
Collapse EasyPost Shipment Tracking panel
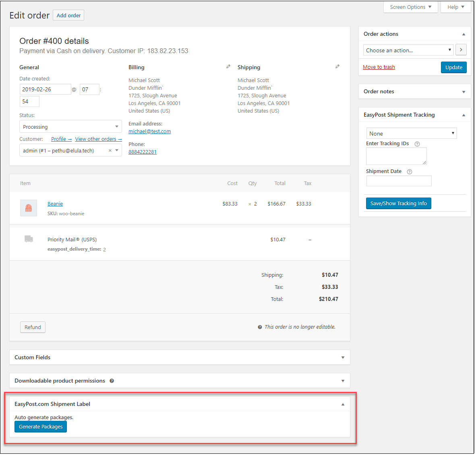(464, 115)
